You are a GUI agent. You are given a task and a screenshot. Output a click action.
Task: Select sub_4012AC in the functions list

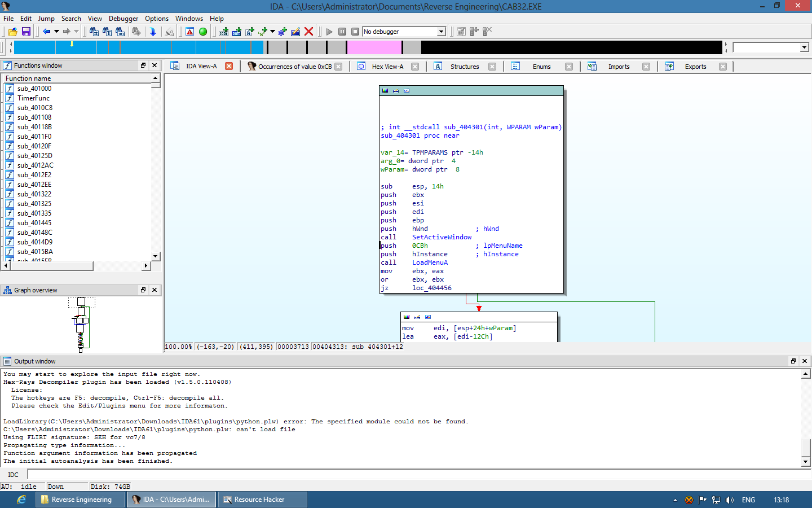tap(35, 165)
